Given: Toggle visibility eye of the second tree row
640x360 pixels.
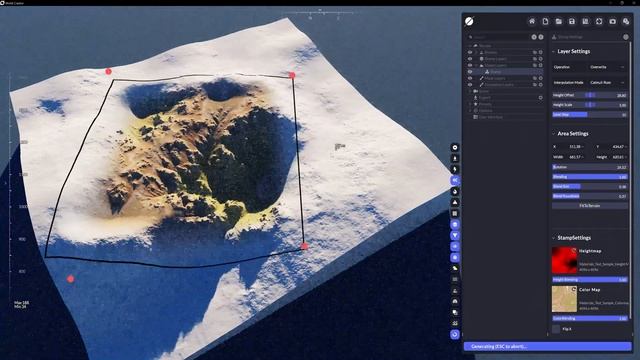Looking at the screenshot, I should (x=470, y=59).
